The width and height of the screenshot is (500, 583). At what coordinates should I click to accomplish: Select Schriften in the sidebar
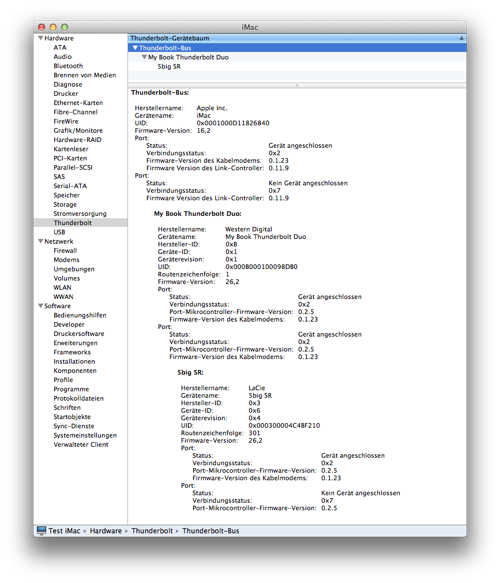pos(67,408)
